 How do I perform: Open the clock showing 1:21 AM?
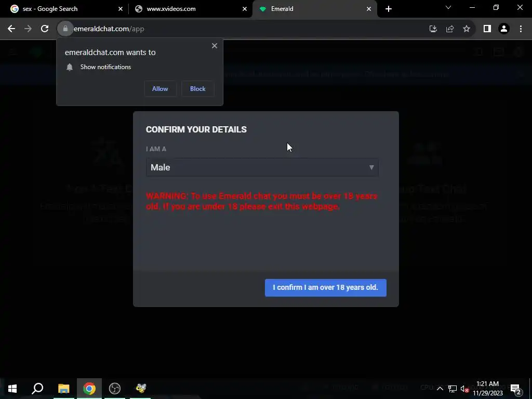tap(487, 389)
